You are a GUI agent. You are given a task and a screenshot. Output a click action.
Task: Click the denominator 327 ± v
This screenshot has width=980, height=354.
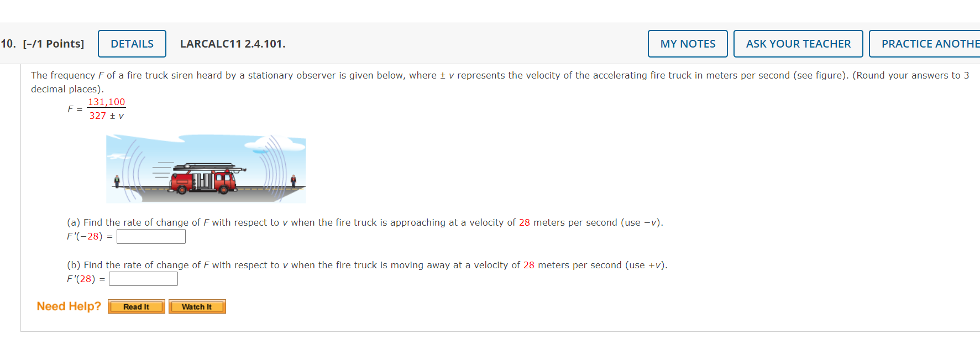[107, 115]
